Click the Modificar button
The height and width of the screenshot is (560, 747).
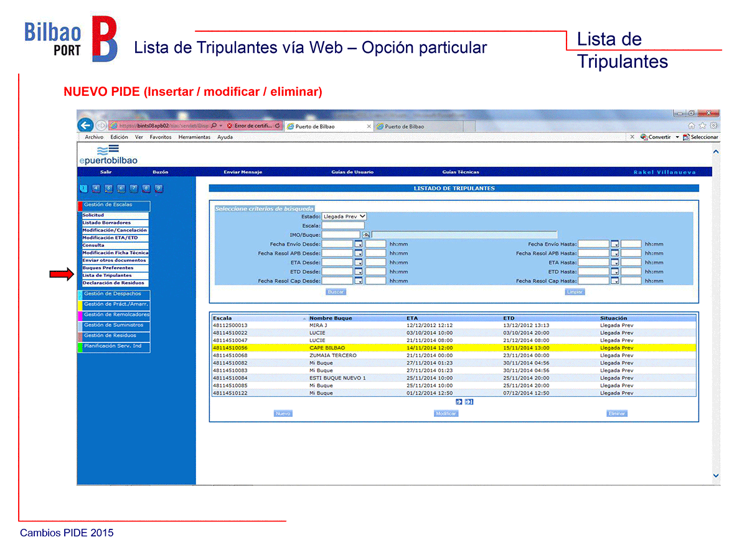point(446,414)
